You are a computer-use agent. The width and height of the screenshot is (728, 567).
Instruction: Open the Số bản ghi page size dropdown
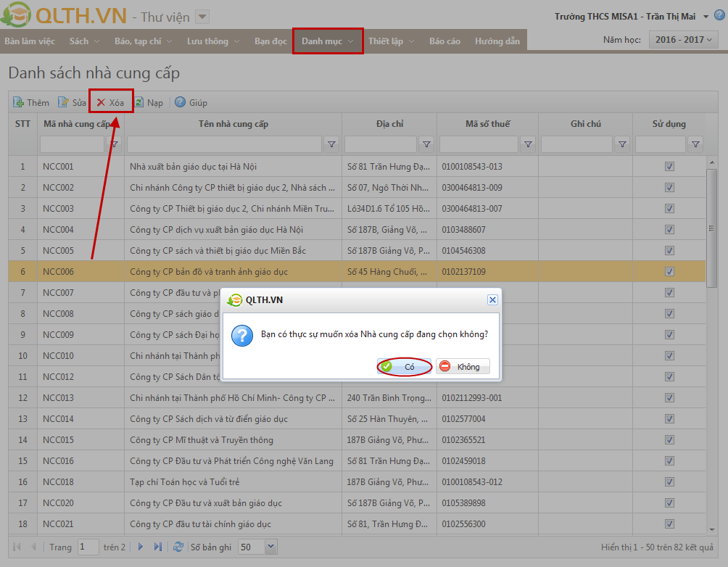pyautogui.click(x=271, y=547)
